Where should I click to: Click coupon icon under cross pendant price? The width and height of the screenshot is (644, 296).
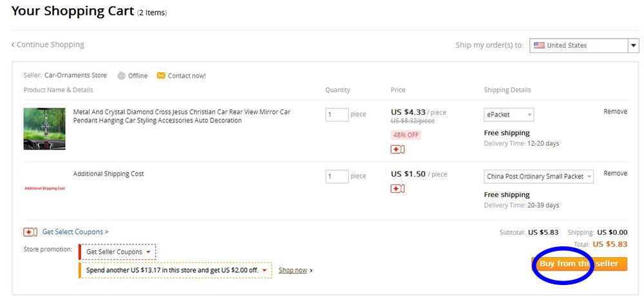point(397,150)
